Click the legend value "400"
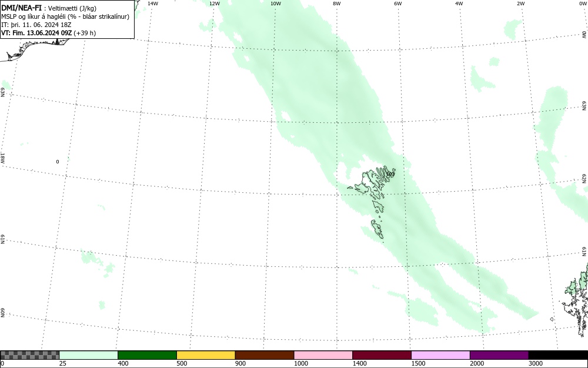 point(123,363)
